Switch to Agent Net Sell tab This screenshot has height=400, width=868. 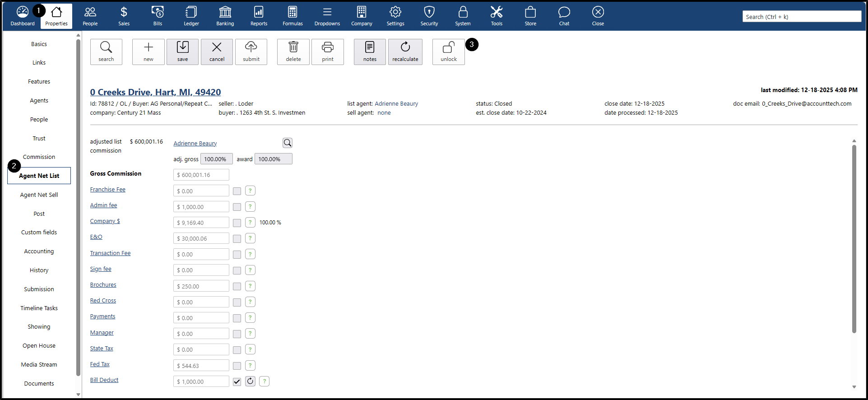coord(39,195)
